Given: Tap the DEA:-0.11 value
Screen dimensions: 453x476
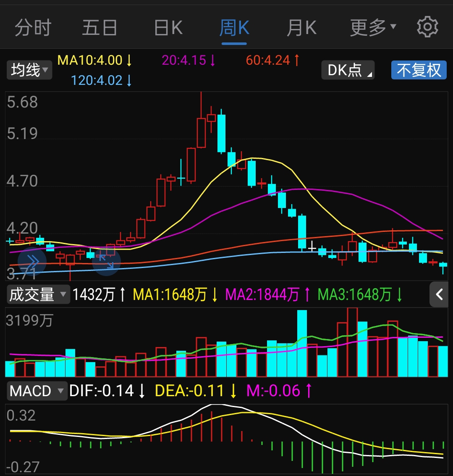Looking at the screenshot, I should tap(196, 391).
